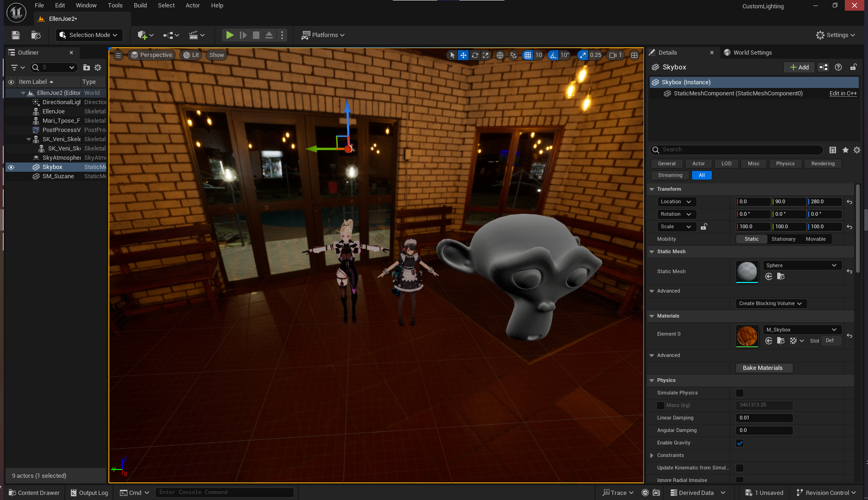Open the Platforms dropdown
This screenshot has height=500, width=868.
click(x=323, y=35)
